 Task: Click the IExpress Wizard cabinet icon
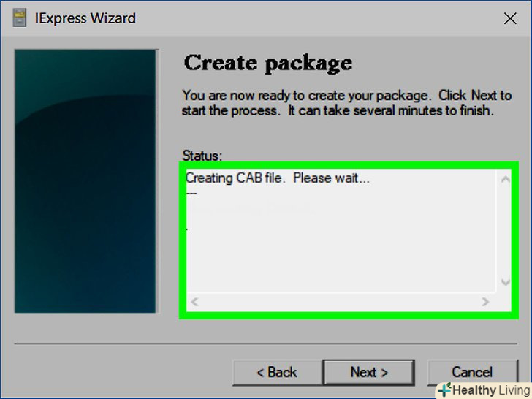20,18
